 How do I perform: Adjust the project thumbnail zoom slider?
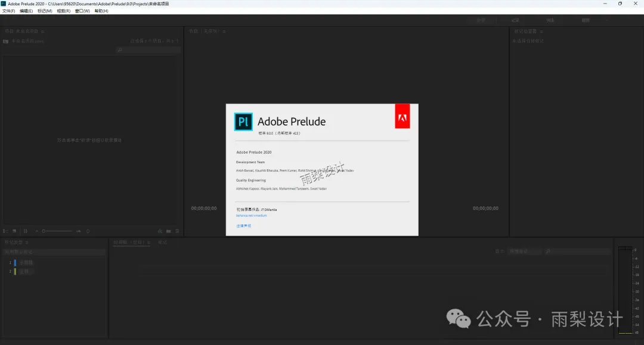click(x=57, y=231)
